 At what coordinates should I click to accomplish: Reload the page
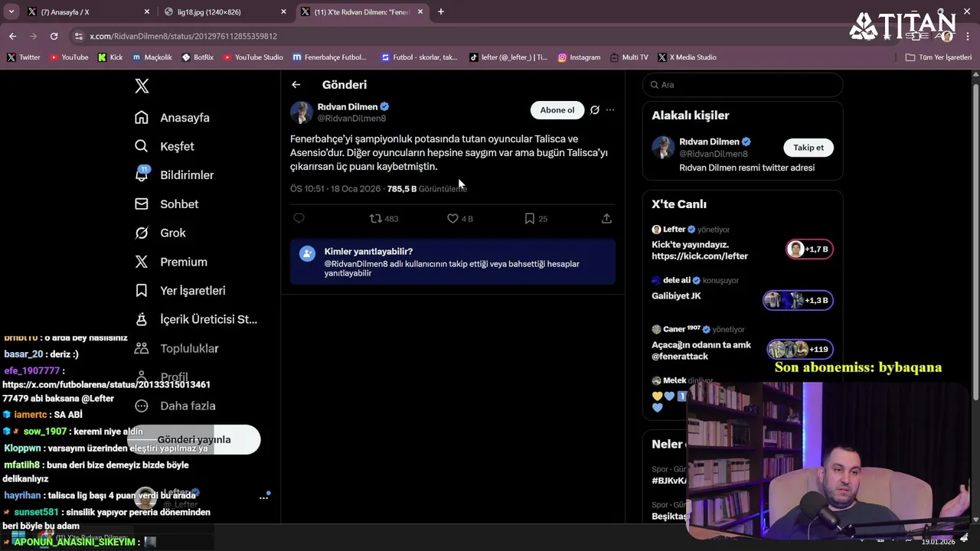[54, 36]
